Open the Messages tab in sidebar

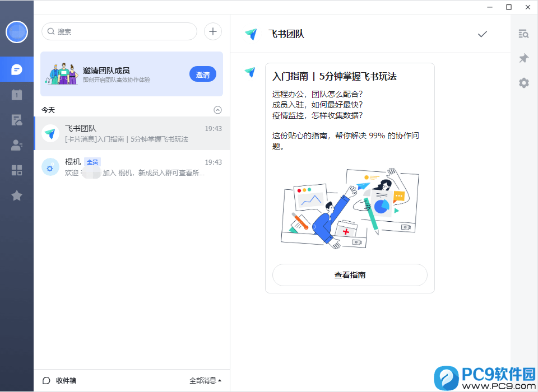point(17,69)
